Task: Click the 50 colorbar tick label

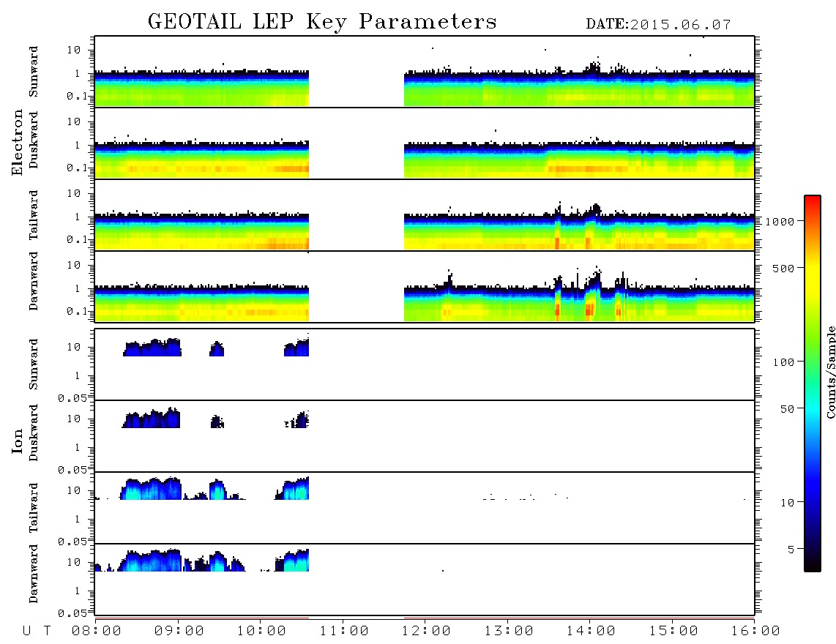Action: tap(788, 409)
